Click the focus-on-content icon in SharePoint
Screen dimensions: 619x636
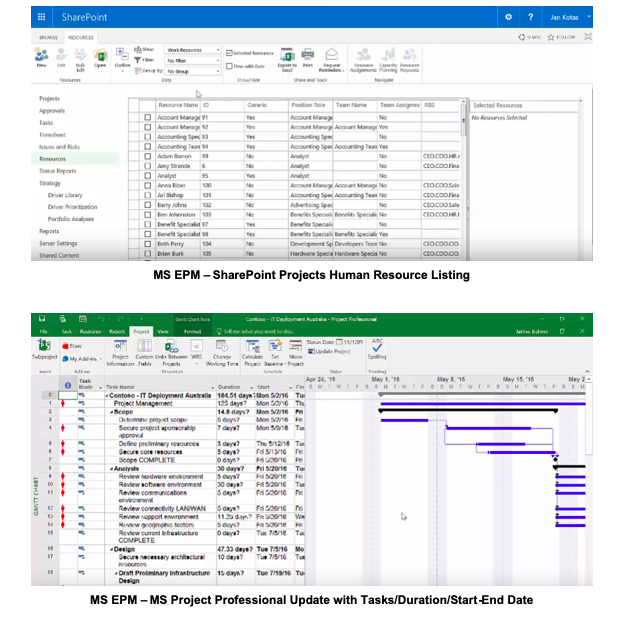click(588, 37)
